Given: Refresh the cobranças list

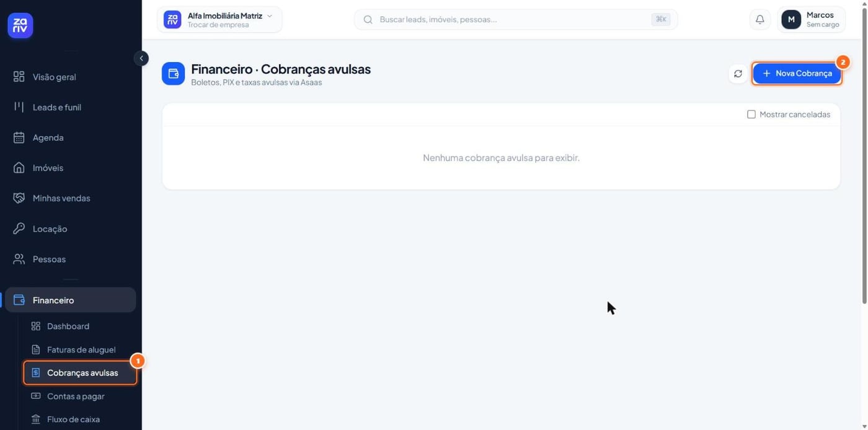Looking at the screenshot, I should 738,74.
